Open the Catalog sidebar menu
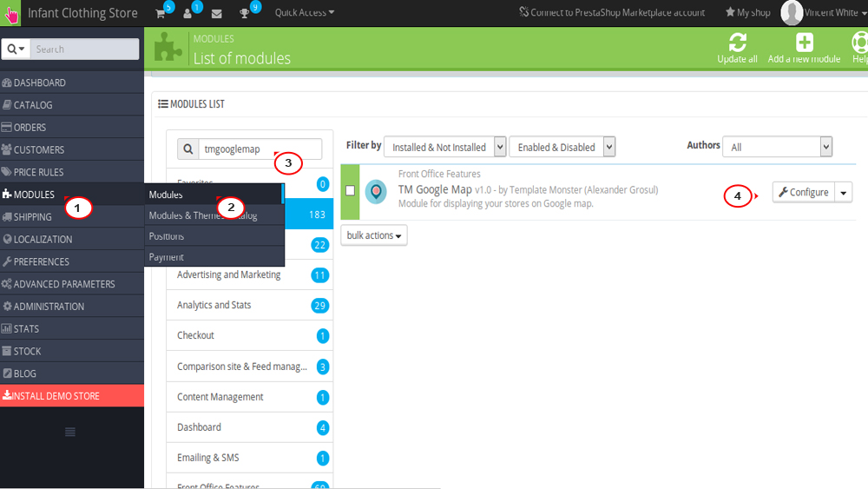The height and width of the screenshot is (489, 868). (x=72, y=105)
